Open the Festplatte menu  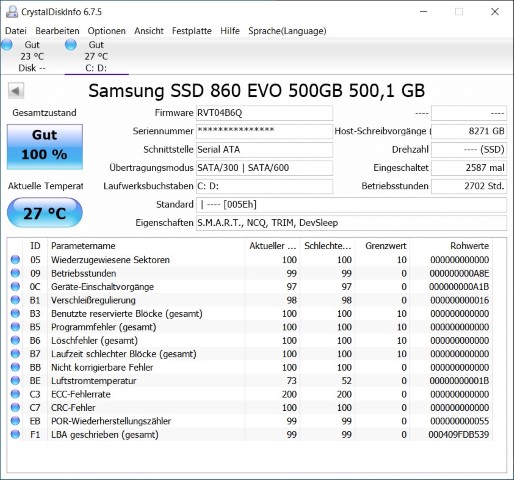192,31
